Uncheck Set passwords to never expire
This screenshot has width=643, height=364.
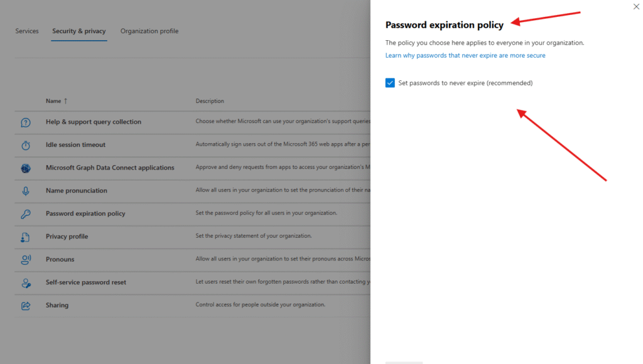coord(390,83)
